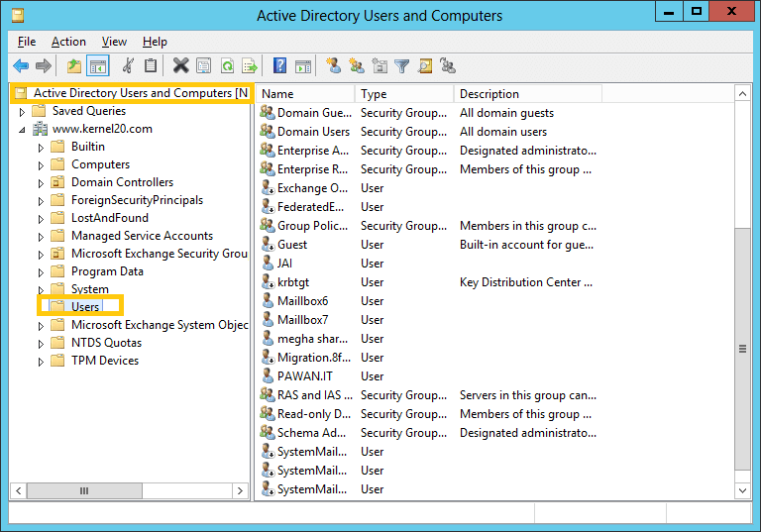Select the Group Polic... group row
The width and height of the screenshot is (761, 532).
[312, 226]
